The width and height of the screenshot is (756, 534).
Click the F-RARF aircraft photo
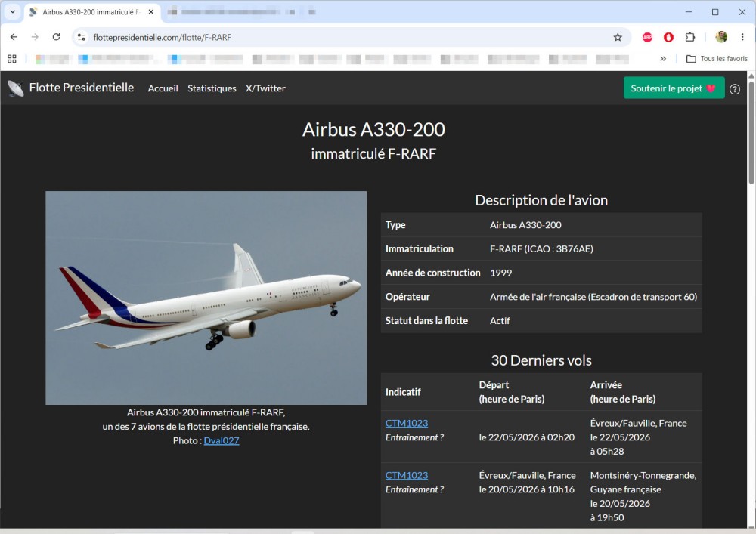pyautogui.click(x=206, y=298)
